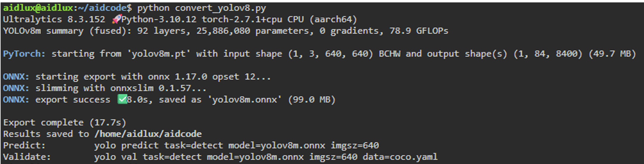Click the ONNX: slimming line label

(x=16, y=88)
